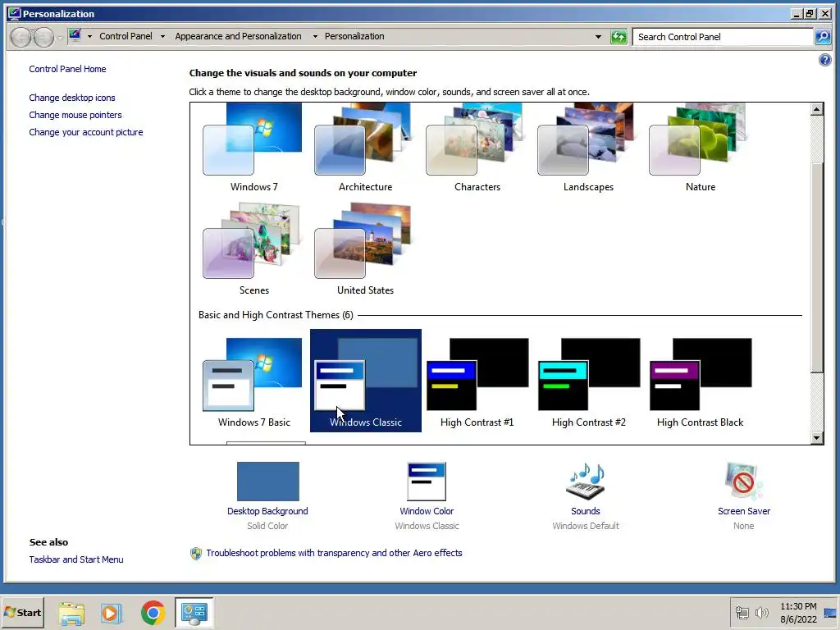Open Window Color settings icon
The width and height of the screenshot is (840, 630).
[x=427, y=481]
